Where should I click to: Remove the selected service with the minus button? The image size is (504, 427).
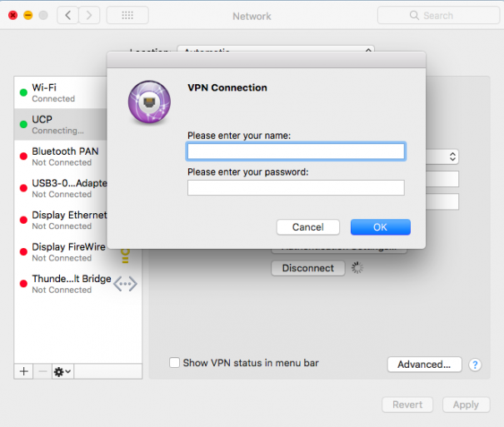click(x=42, y=371)
